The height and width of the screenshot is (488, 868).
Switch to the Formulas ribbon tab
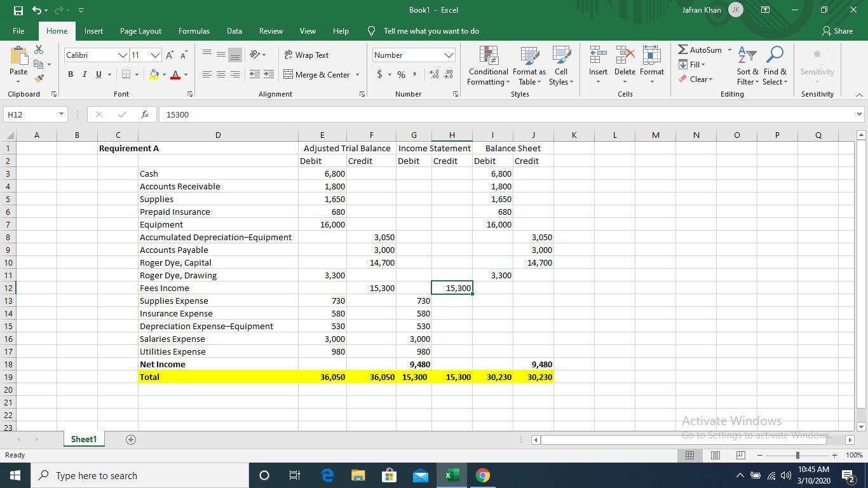(194, 31)
